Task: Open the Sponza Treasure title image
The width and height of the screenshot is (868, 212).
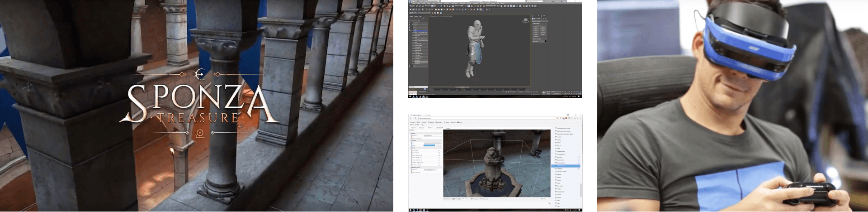Action: coord(197,106)
